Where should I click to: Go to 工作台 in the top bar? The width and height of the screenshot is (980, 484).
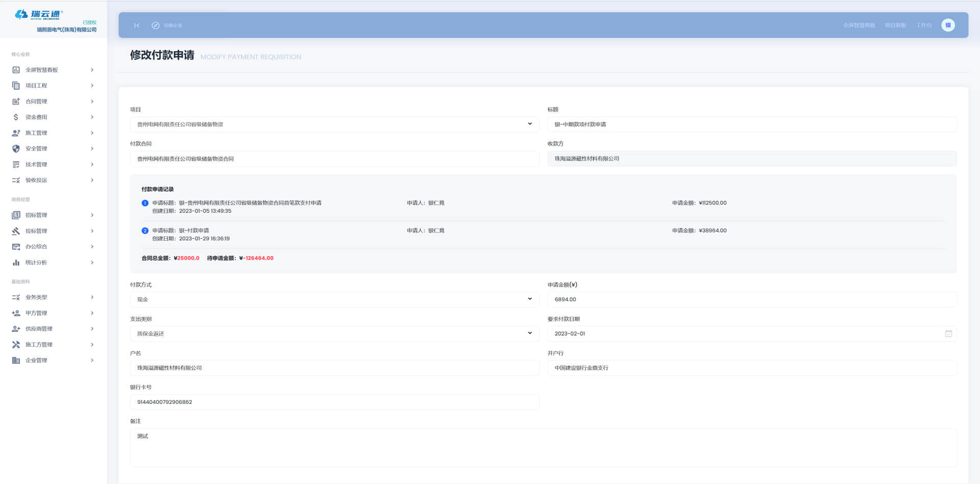[923, 26]
